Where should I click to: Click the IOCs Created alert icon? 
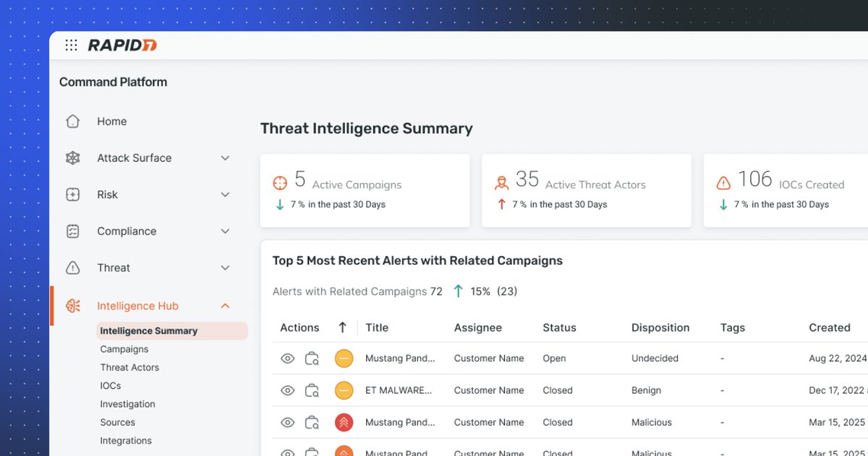coord(723,183)
